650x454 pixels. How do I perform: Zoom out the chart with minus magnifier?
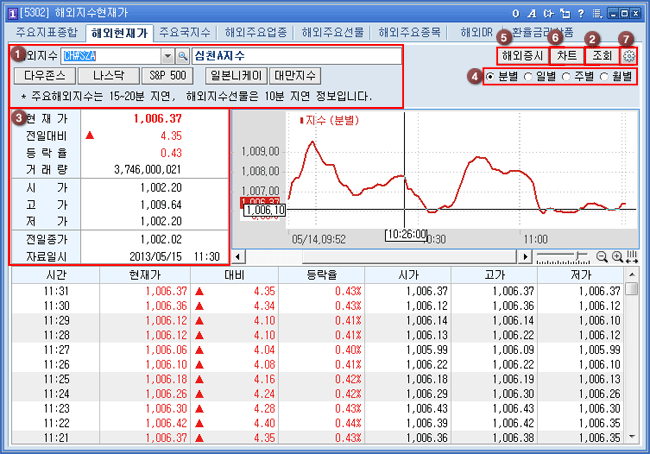[x=602, y=257]
